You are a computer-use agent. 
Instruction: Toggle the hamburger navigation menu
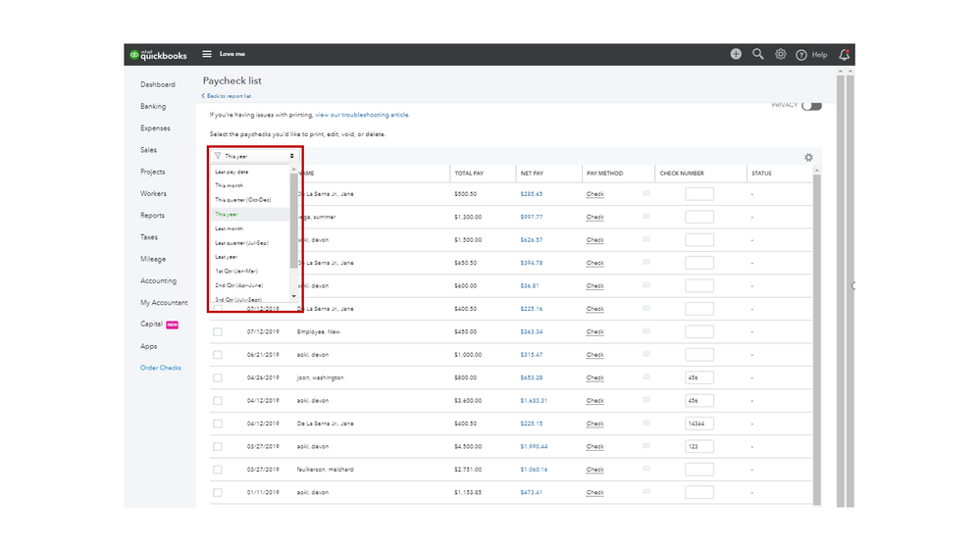pyautogui.click(x=207, y=54)
